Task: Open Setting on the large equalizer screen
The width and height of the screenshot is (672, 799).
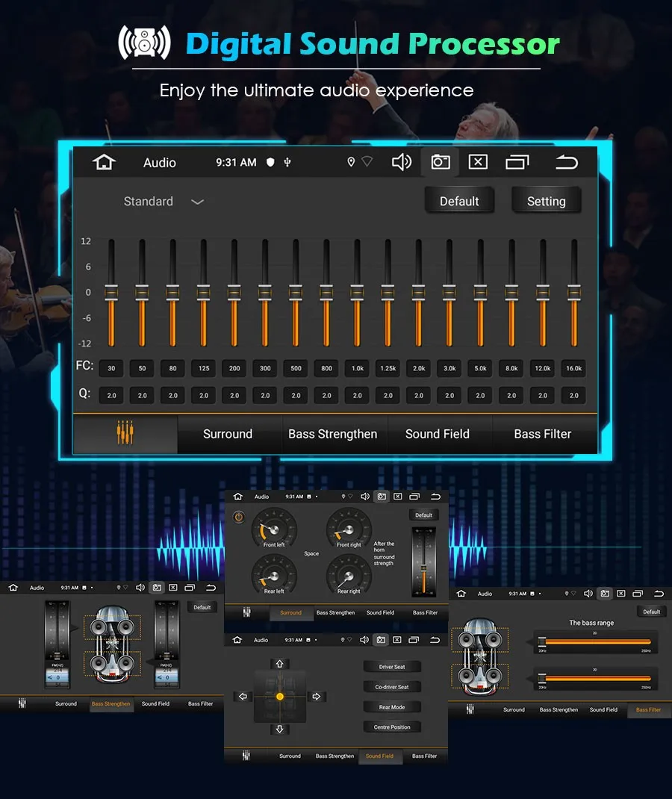Action: point(546,202)
